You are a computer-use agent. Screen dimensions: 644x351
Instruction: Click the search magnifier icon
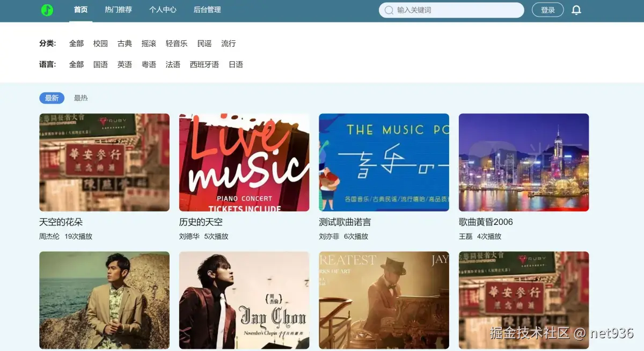(389, 10)
